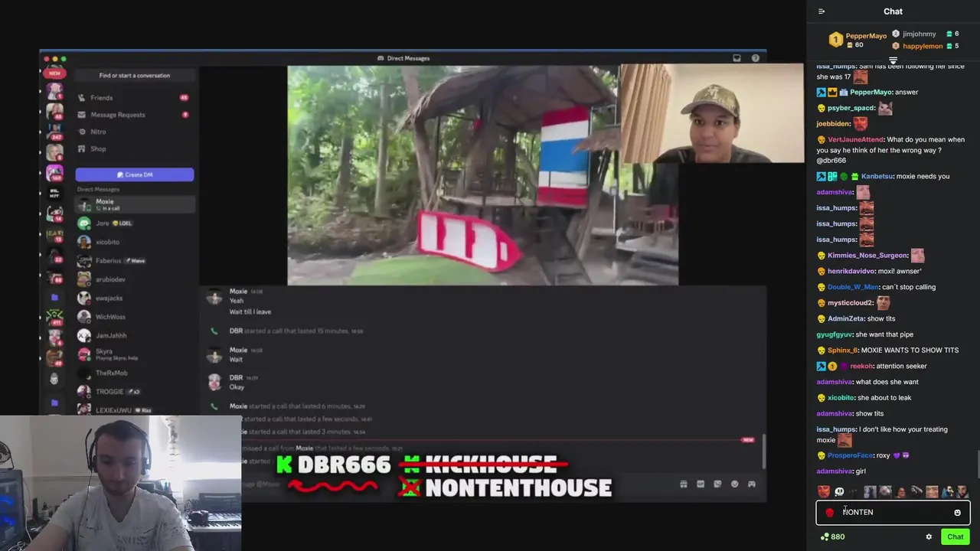Image resolution: width=980 pixels, height=551 pixels.
Task: Click DBR 'Okay' message text
Action: pos(237,387)
